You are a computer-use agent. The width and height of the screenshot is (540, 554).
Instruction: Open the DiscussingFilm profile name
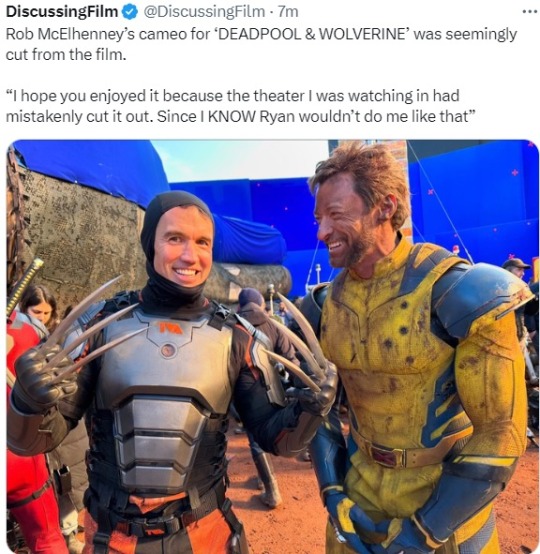pos(62,12)
